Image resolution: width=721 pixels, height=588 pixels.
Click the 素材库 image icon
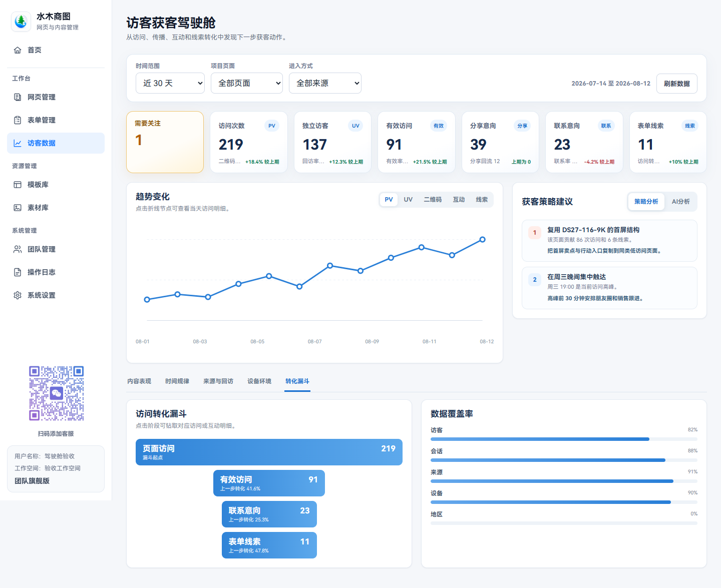click(x=18, y=208)
